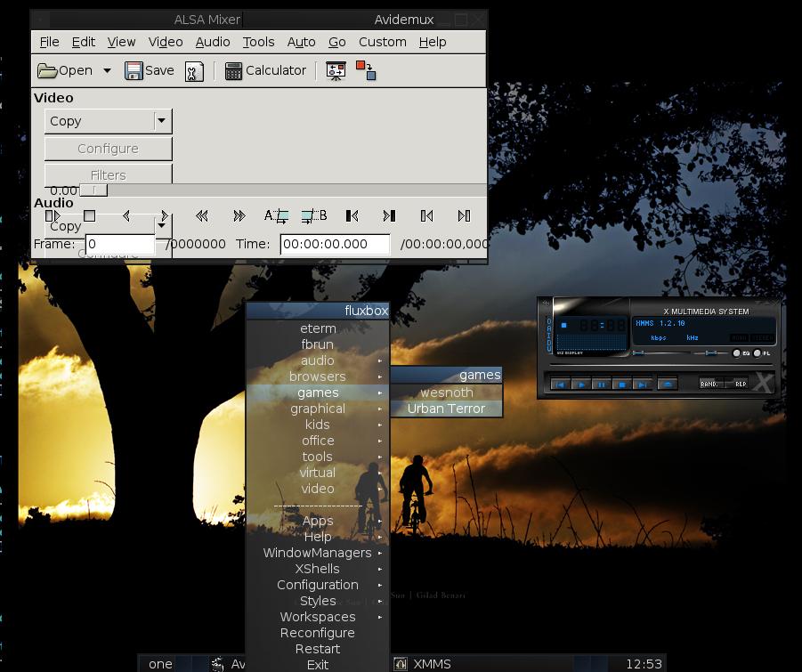Image resolution: width=802 pixels, height=672 pixels.
Task: Jump to previous keyframe with double-left arrow
Action: [202, 215]
